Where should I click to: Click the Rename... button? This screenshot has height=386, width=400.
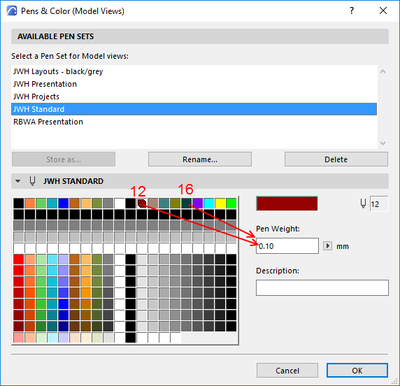pyautogui.click(x=200, y=159)
